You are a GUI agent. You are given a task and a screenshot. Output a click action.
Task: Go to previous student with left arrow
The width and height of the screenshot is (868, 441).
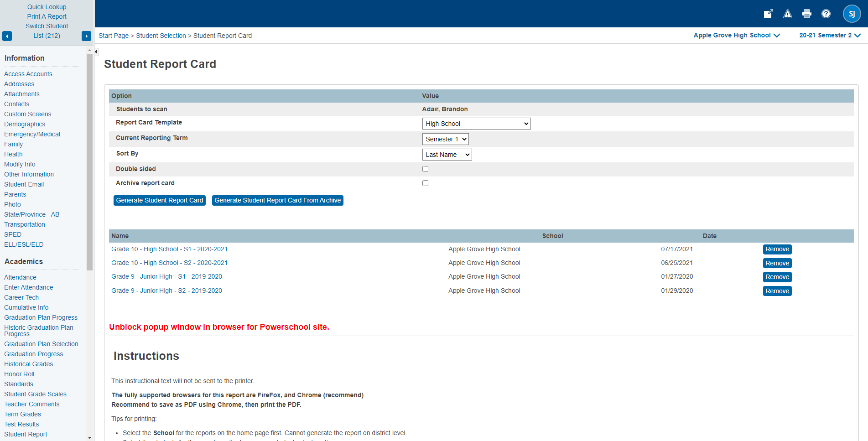point(7,36)
